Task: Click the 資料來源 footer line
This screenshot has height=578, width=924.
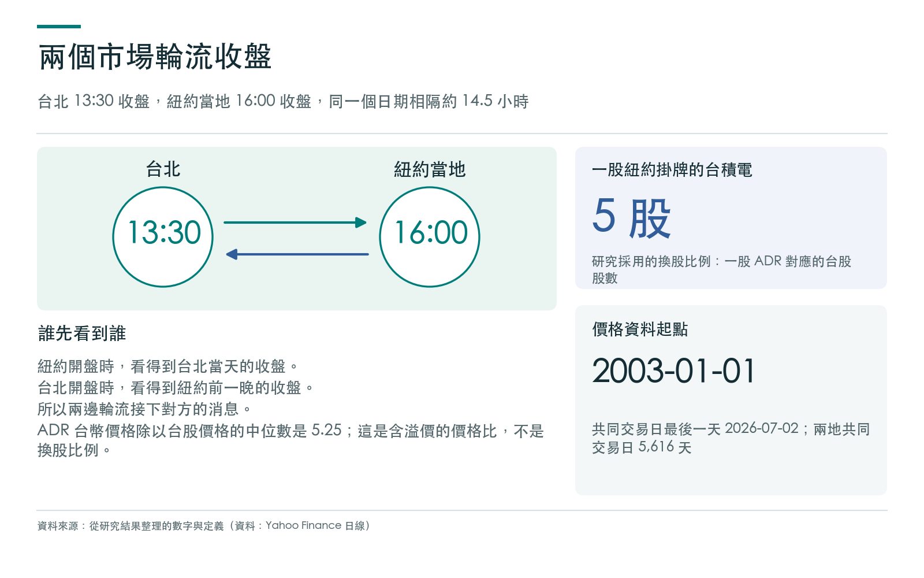Action: pos(204,525)
